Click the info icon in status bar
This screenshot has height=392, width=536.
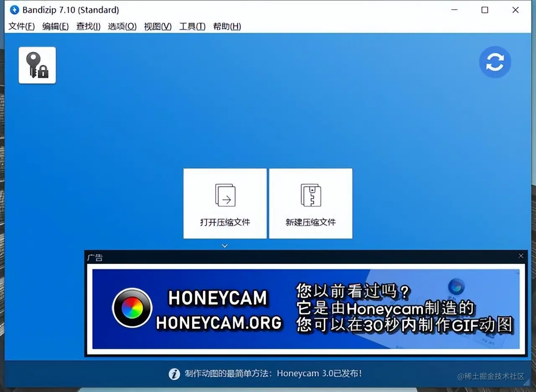174,374
